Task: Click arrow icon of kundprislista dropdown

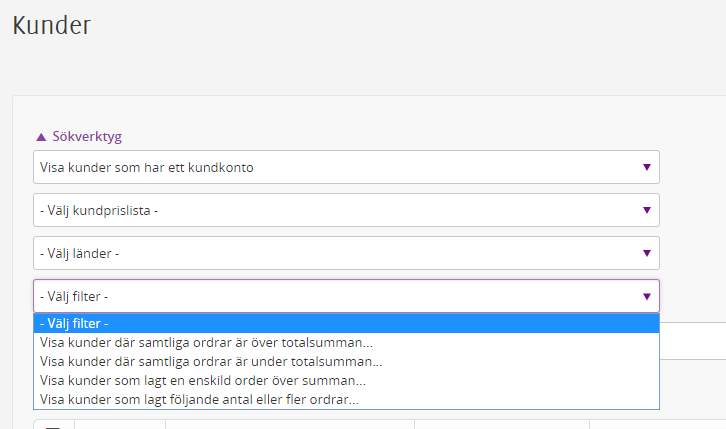Action: pyautogui.click(x=647, y=210)
